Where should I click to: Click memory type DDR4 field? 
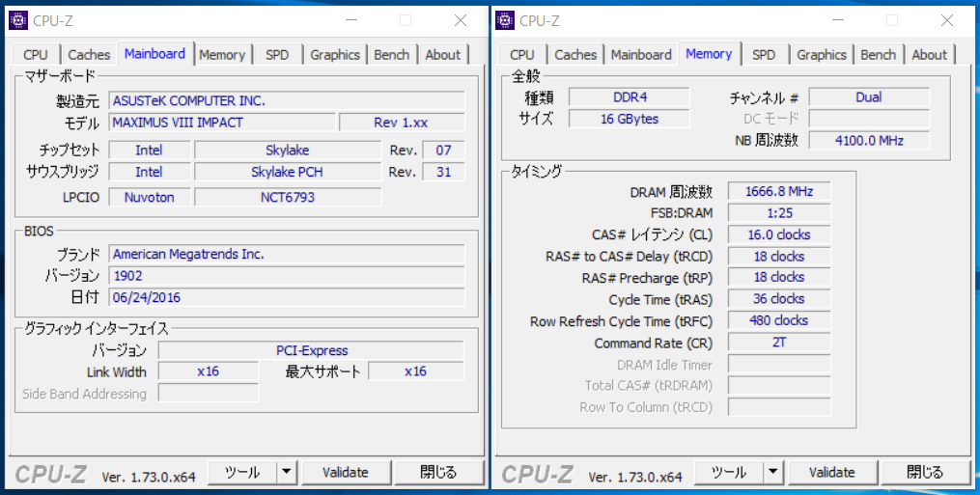630,97
